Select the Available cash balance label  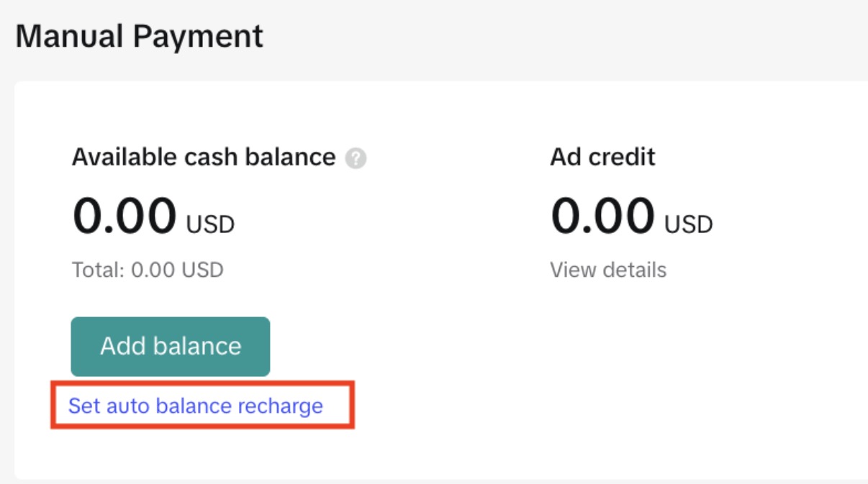(204, 157)
